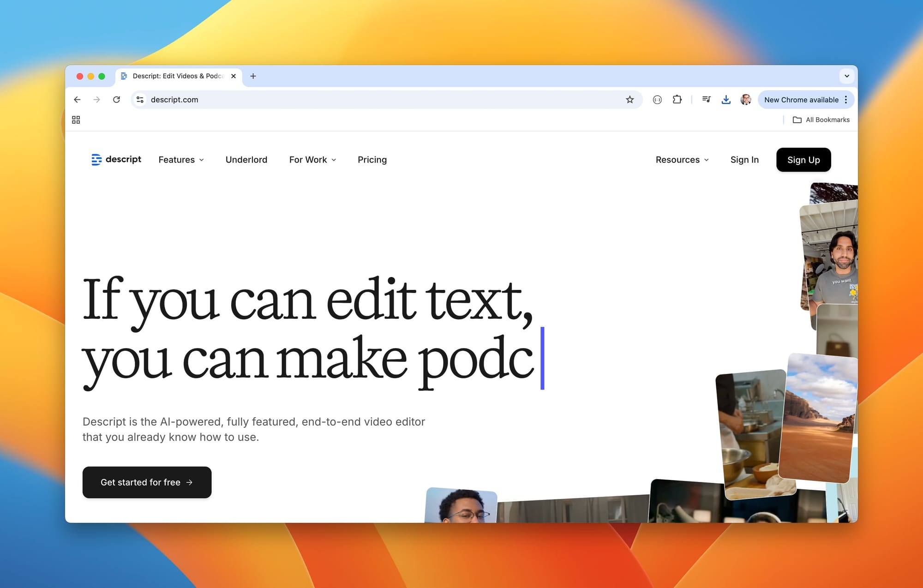Open the Chrome extensions puzzle icon

677,100
